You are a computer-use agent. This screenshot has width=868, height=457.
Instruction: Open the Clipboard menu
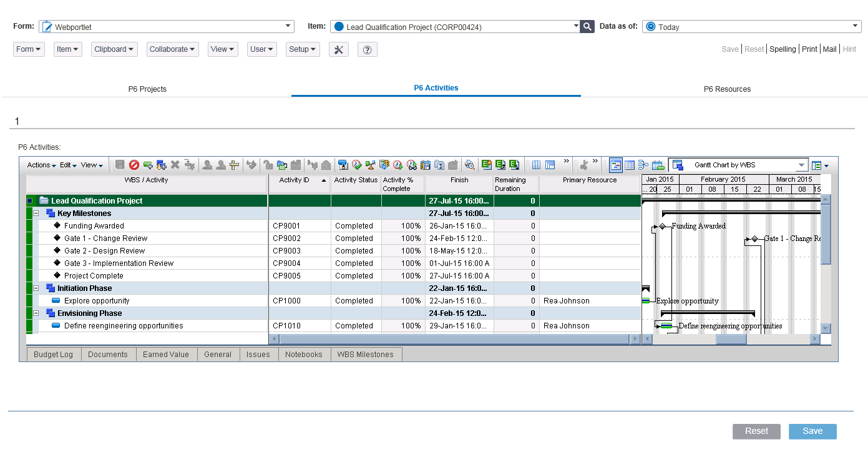(114, 49)
